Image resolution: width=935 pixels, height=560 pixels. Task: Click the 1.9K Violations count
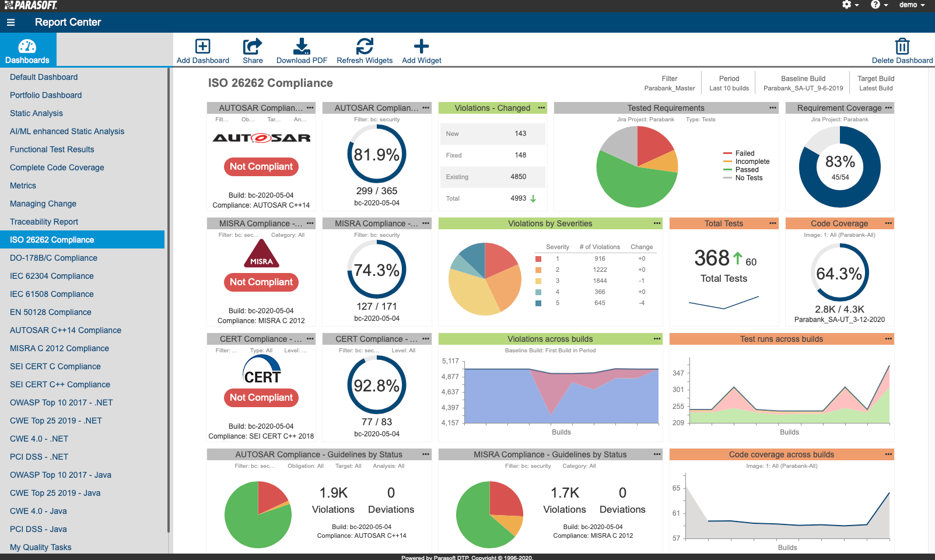pyautogui.click(x=334, y=493)
